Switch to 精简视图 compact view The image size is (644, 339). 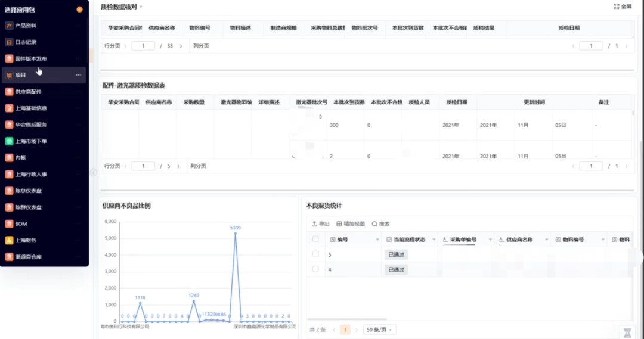pos(351,223)
